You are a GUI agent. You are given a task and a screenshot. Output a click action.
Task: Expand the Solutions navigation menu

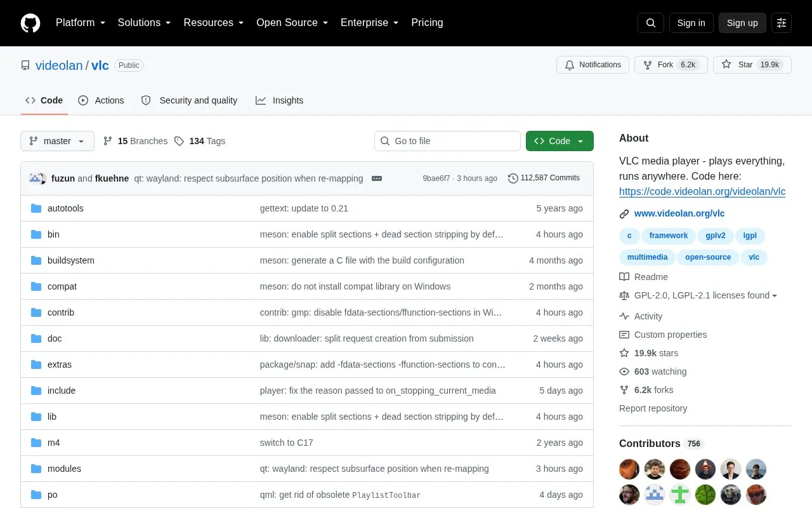coord(144,23)
